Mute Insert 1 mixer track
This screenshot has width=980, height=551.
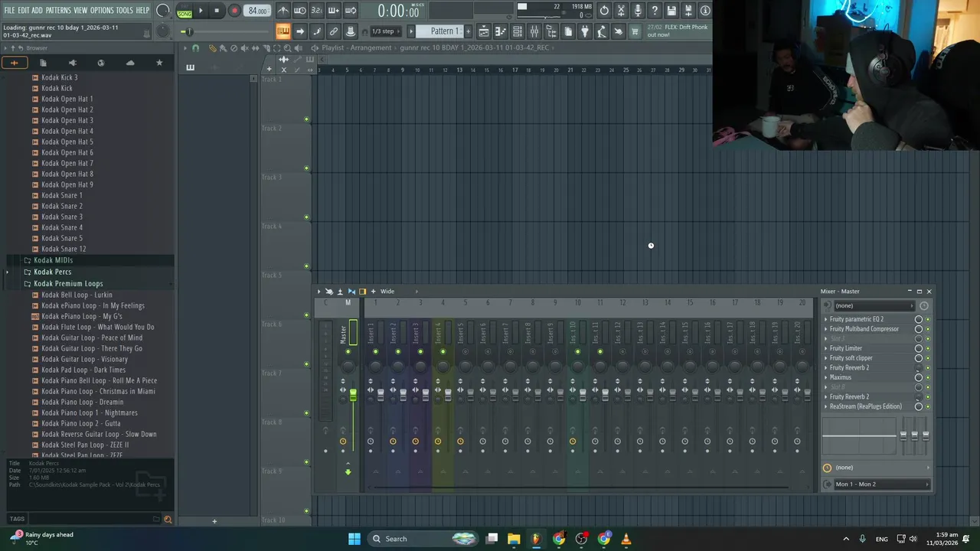[x=375, y=352]
